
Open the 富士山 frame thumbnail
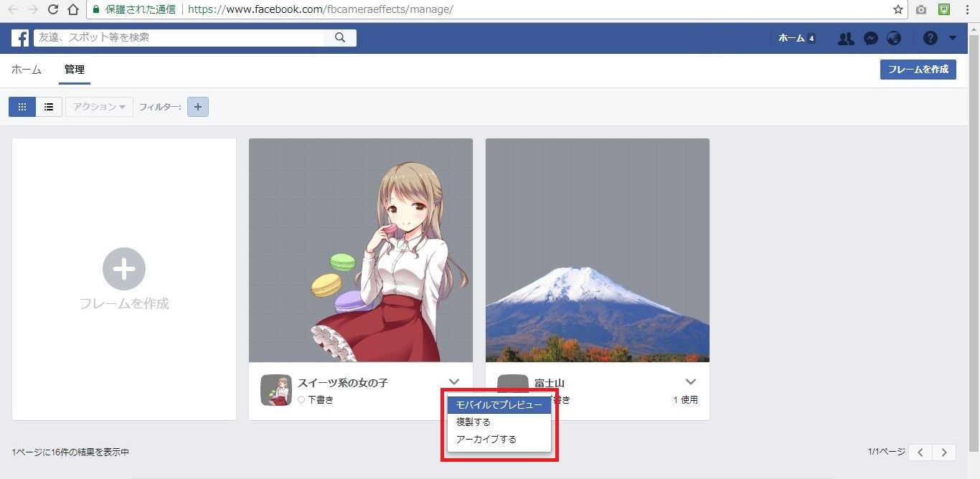[x=598, y=250]
